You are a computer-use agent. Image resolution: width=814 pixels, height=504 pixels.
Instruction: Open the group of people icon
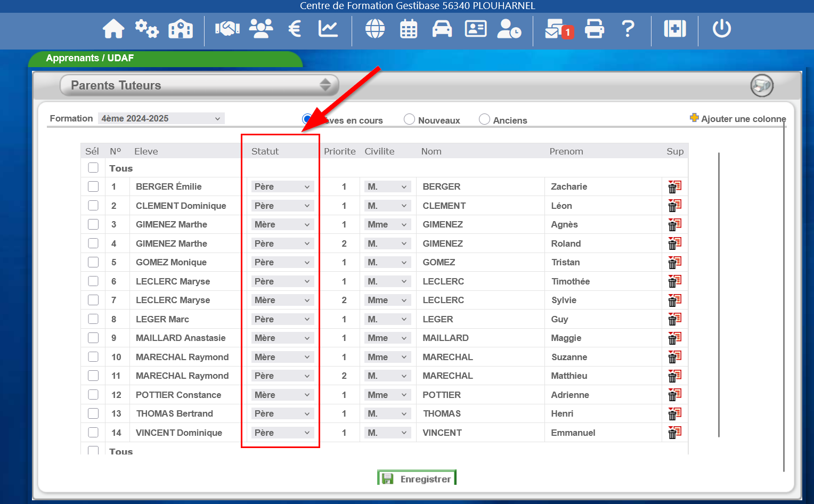point(261,29)
